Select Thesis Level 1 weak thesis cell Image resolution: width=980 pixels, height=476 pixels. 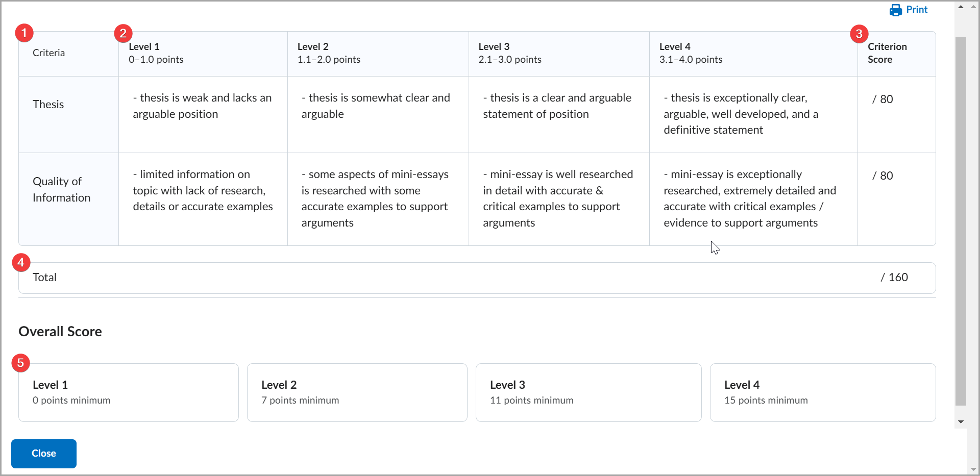point(203,115)
